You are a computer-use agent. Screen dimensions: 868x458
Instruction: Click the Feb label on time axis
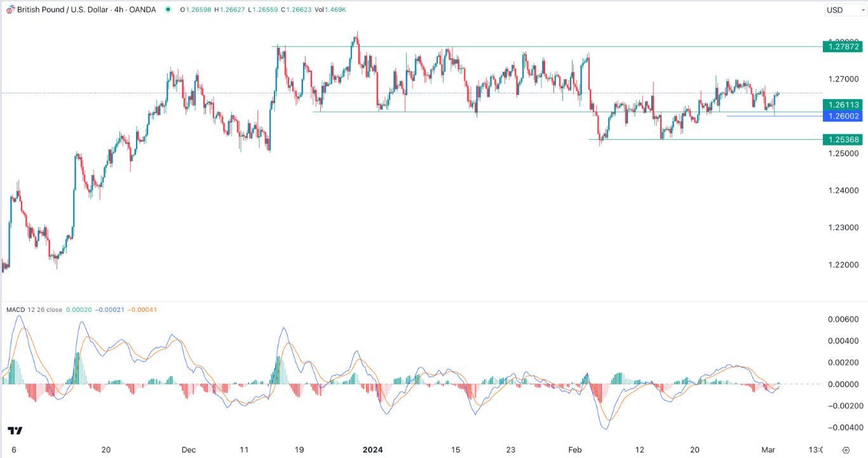(574, 449)
